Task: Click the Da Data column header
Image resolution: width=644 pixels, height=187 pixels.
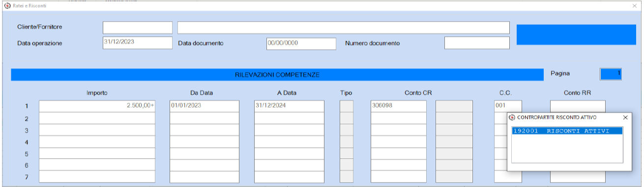Action: 202,93
